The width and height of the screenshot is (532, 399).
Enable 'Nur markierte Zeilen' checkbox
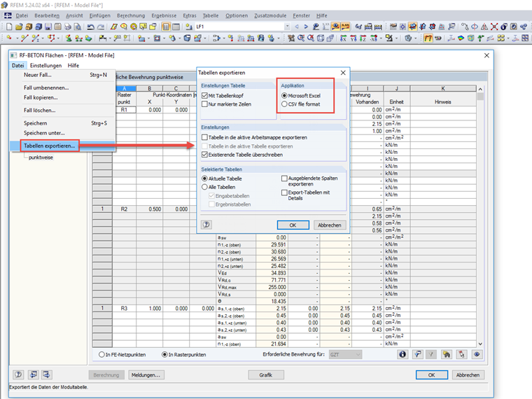pos(204,104)
